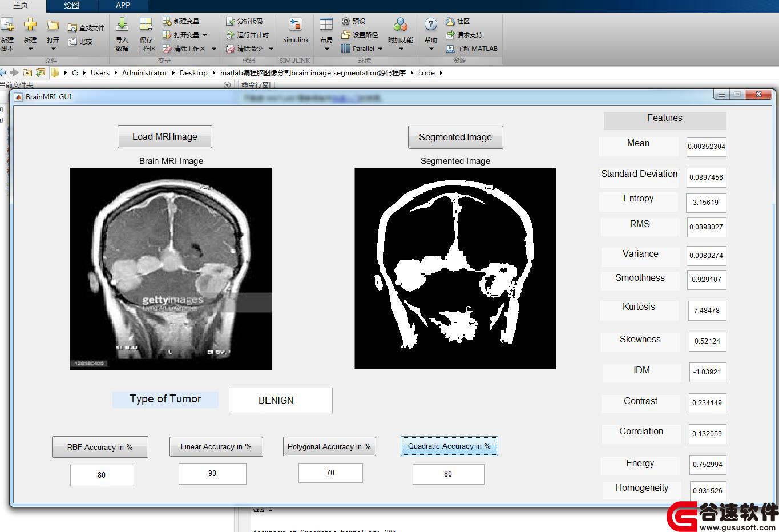This screenshot has height=532, width=779.
Task: Click the Segmented Image button
Action: 455,137
